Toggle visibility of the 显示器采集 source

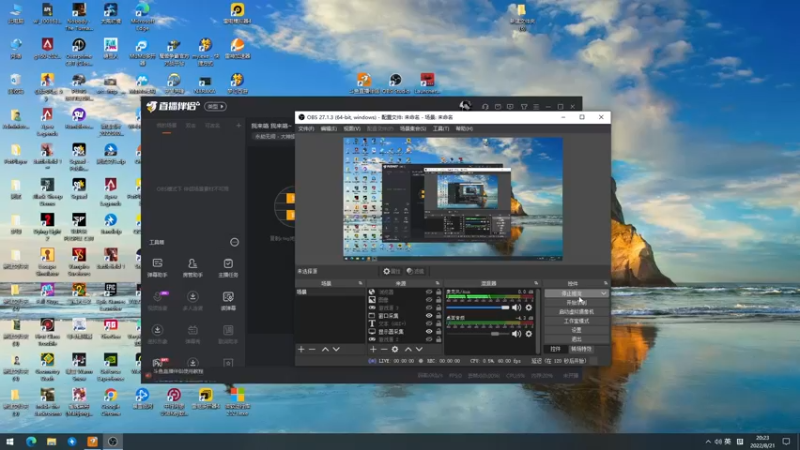coord(429,332)
